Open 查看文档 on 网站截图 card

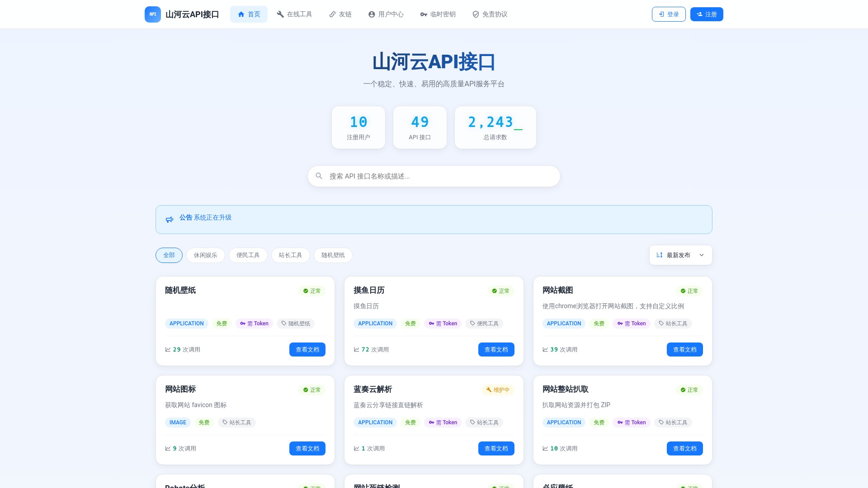pyautogui.click(x=685, y=349)
